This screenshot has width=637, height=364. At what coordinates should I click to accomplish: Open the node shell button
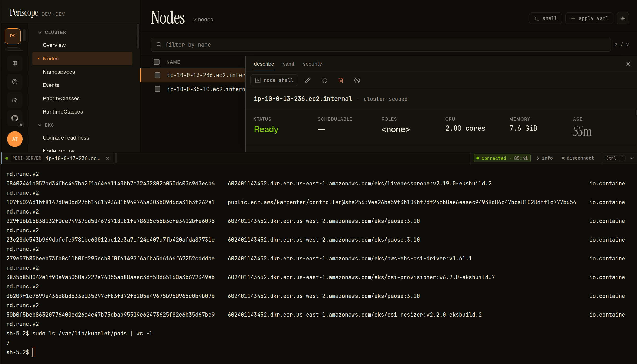point(274,80)
